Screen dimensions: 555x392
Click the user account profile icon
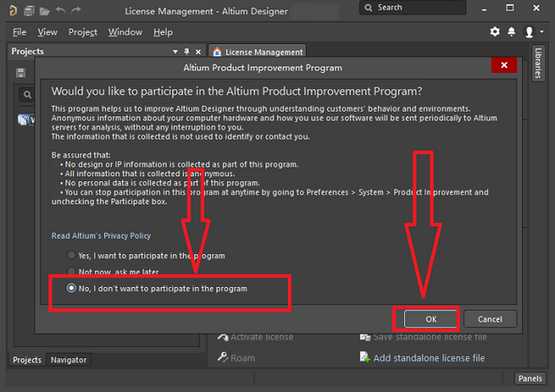(x=529, y=32)
